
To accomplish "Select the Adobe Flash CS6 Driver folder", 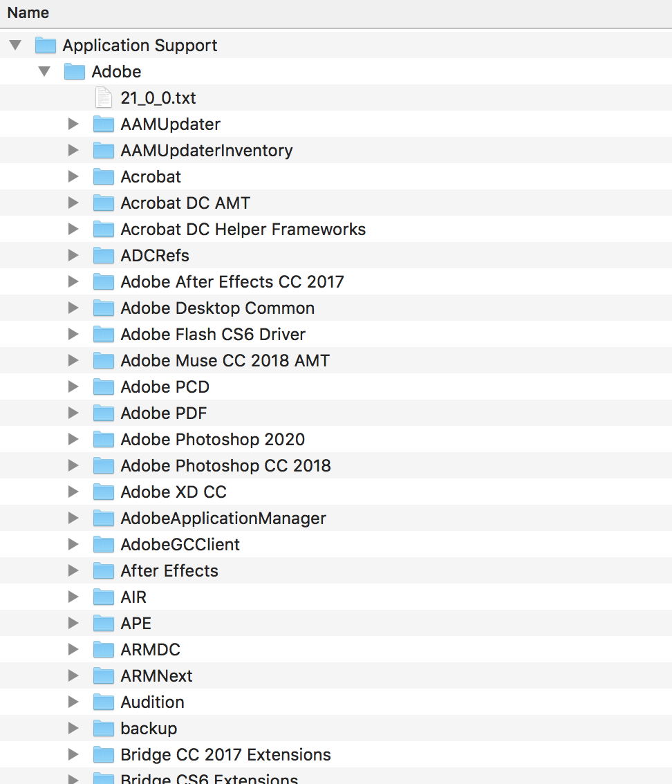I will 212,334.
